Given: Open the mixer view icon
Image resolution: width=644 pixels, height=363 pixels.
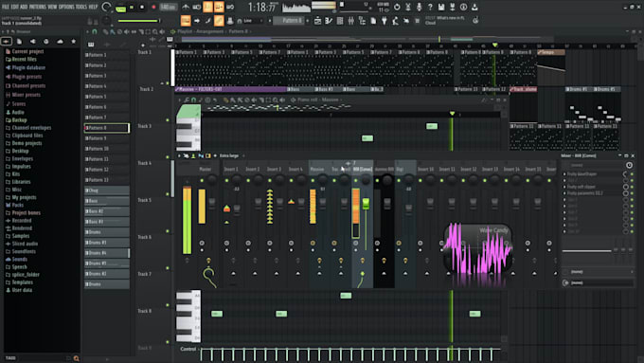Looking at the screenshot, I should 350,21.
